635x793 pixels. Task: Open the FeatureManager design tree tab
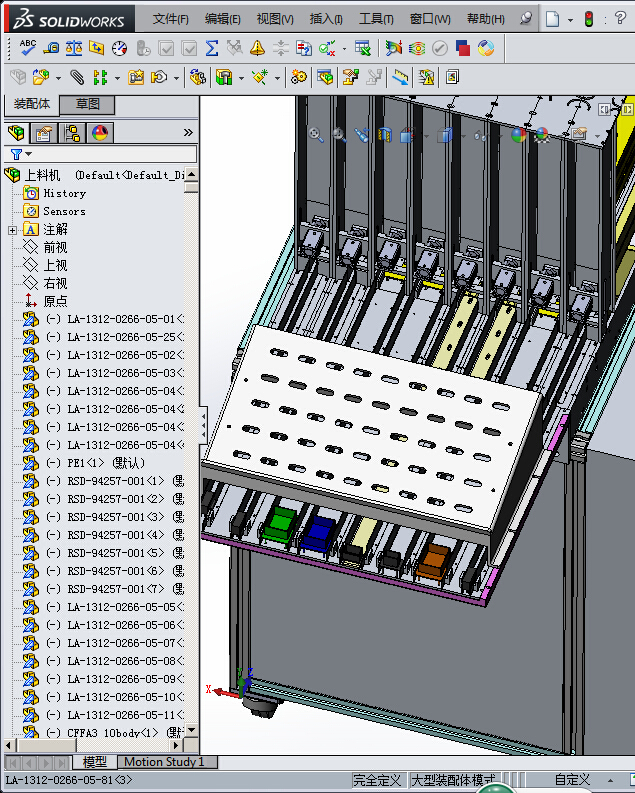click(17, 133)
